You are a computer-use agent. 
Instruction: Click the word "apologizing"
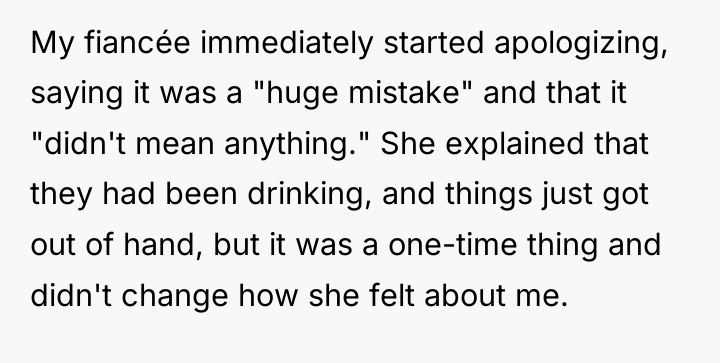pyautogui.click(x=578, y=45)
